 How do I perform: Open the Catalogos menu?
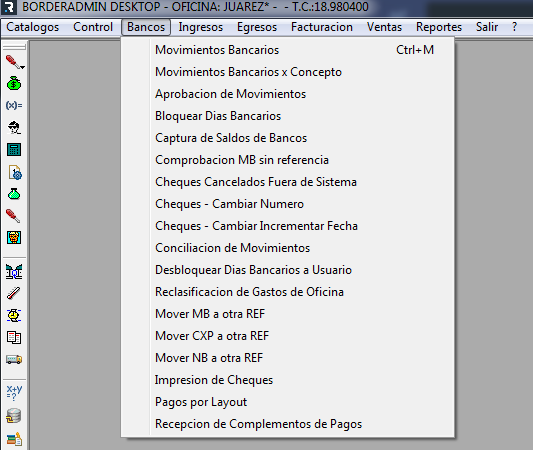click(33, 27)
